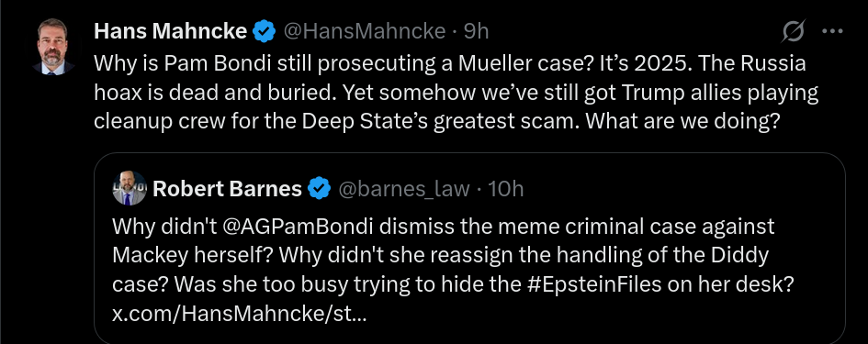Open the @HansMahncke handle link

coord(365,31)
